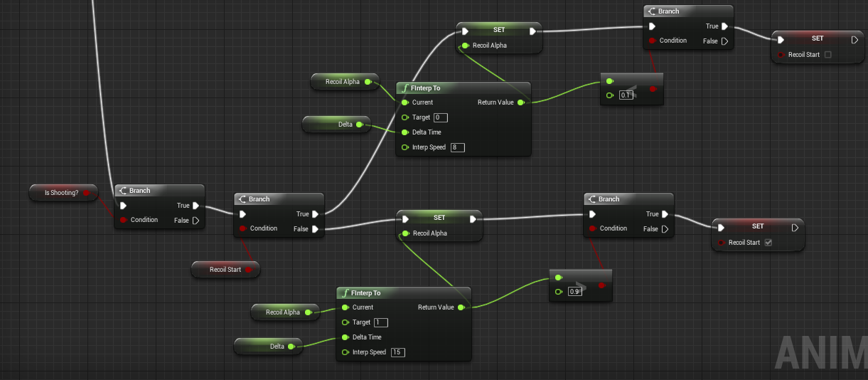Click output pin of Delta variable feeding Interp Speed 8 node
868x380 pixels.
coord(360,125)
